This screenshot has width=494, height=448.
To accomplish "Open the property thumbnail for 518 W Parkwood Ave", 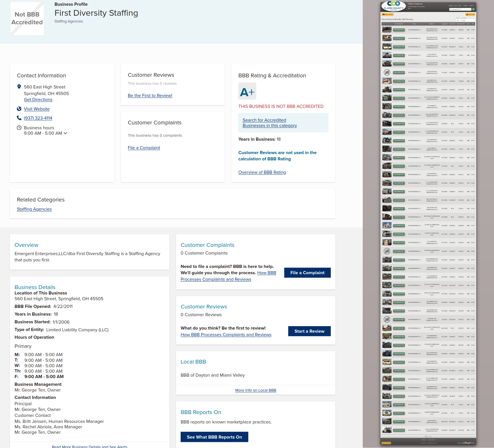I will pos(387,47).
